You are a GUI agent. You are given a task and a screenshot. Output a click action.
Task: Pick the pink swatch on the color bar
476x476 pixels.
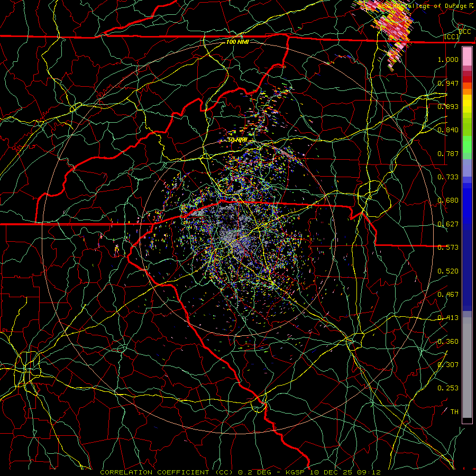point(467,57)
